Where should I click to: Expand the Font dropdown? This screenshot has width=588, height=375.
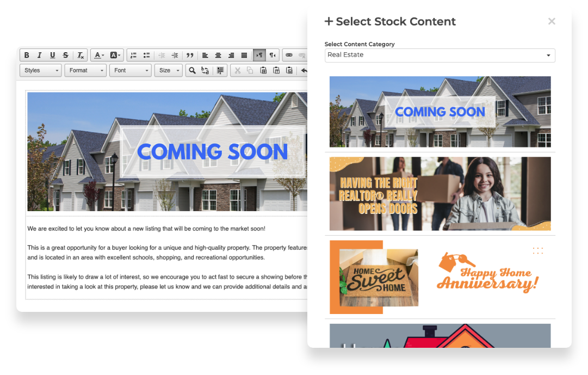[x=130, y=70]
